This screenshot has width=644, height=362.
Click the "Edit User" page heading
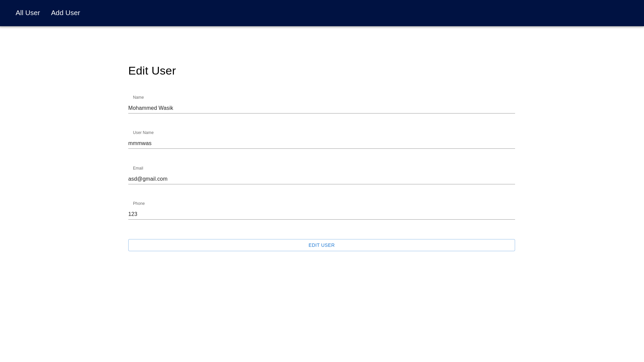click(x=152, y=71)
